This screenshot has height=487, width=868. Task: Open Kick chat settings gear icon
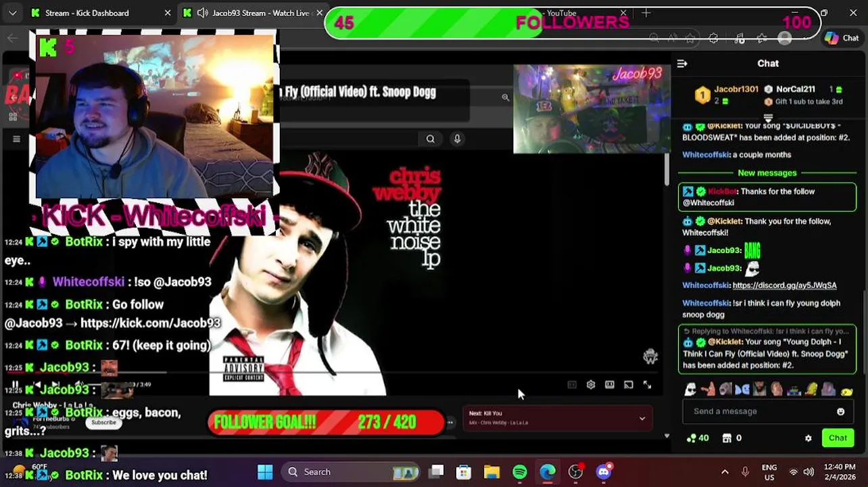[808, 438]
